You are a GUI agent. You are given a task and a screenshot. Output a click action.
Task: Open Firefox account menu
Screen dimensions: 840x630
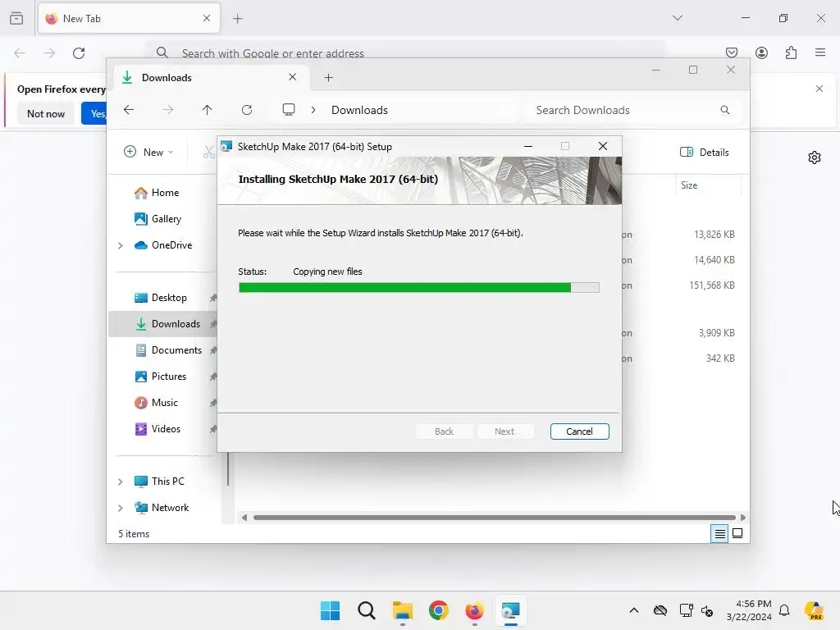[x=761, y=52]
